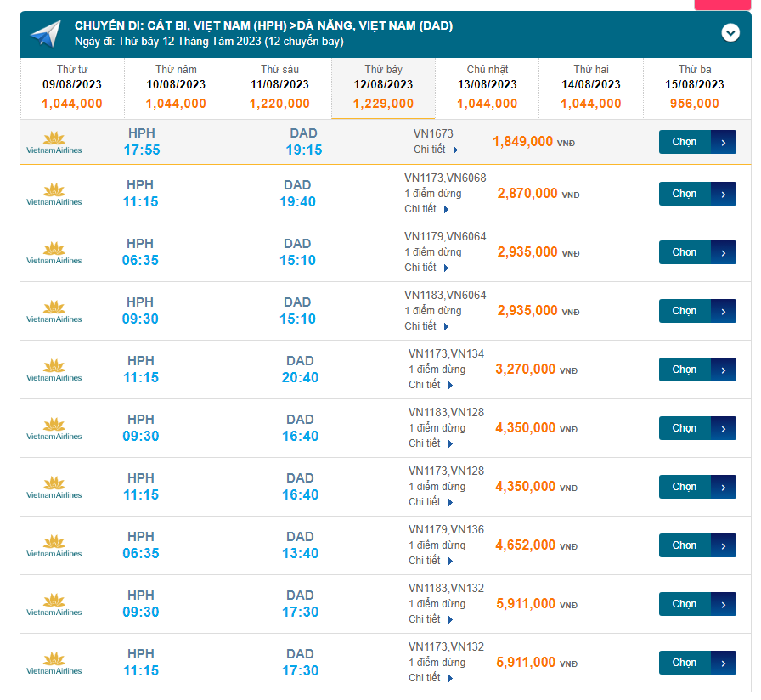The image size is (761, 700).
Task: Select the Thứ tư 09/08/2023 date tab
Action: pyautogui.click(x=72, y=88)
